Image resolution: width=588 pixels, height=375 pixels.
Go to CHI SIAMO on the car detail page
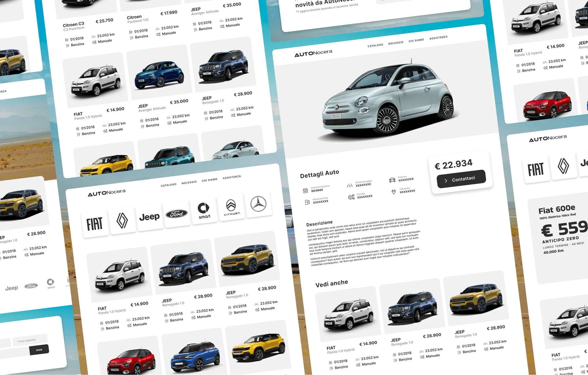(416, 40)
